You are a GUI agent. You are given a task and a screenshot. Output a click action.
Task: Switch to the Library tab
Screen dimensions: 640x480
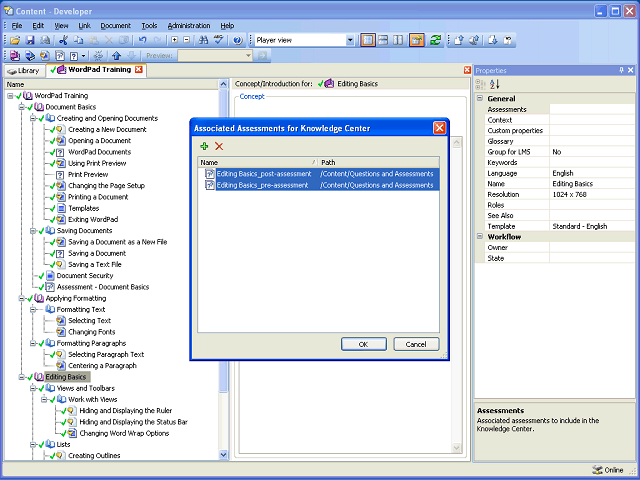click(x=24, y=71)
